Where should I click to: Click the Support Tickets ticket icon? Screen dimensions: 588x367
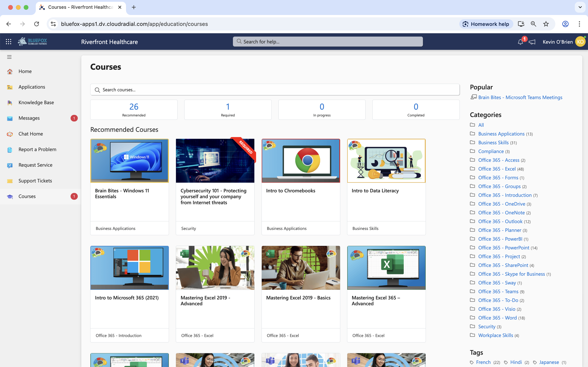click(x=10, y=181)
